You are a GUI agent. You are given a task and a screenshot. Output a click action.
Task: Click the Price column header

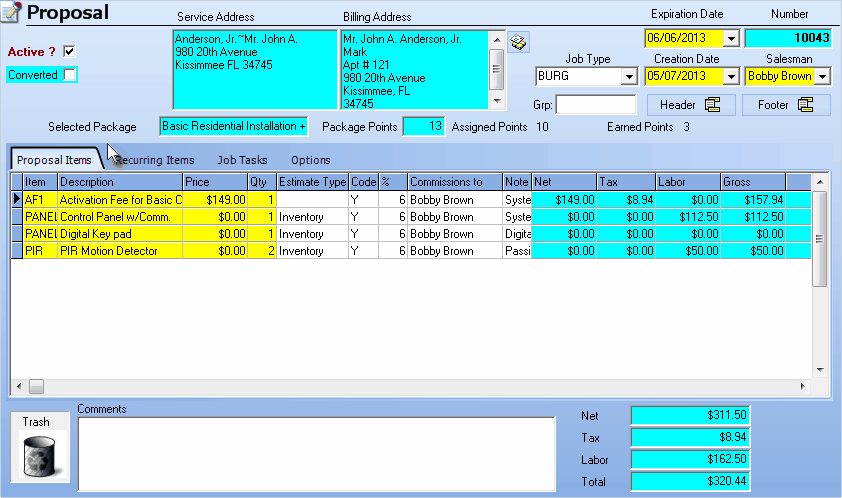pyautogui.click(x=215, y=182)
